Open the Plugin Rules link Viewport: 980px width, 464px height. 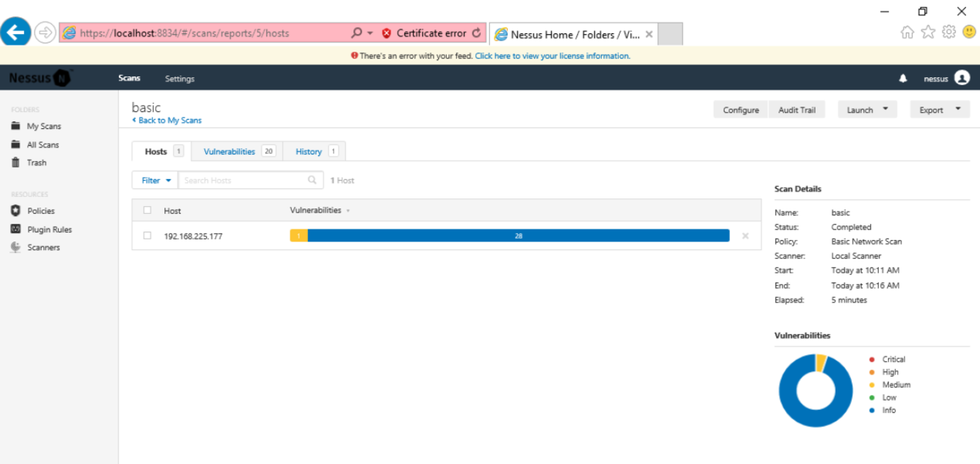(49, 229)
